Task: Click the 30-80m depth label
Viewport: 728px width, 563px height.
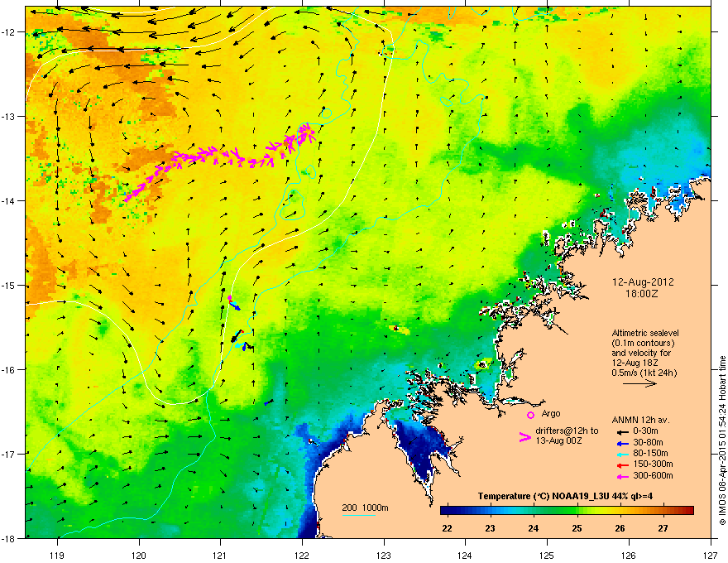Action: pos(648,442)
